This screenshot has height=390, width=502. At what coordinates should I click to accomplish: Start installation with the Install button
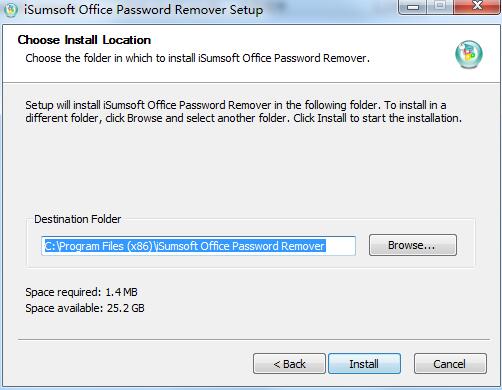(x=364, y=364)
